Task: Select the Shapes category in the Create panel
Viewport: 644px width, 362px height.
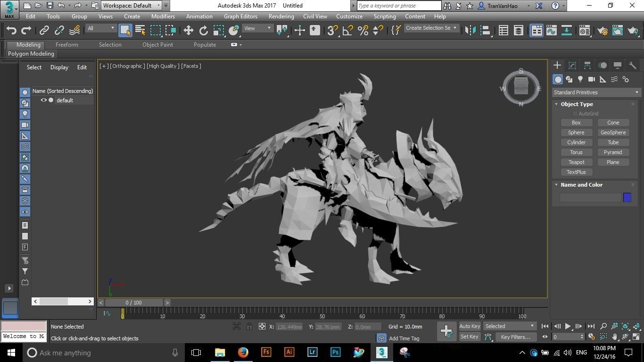Action: click(x=569, y=79)
